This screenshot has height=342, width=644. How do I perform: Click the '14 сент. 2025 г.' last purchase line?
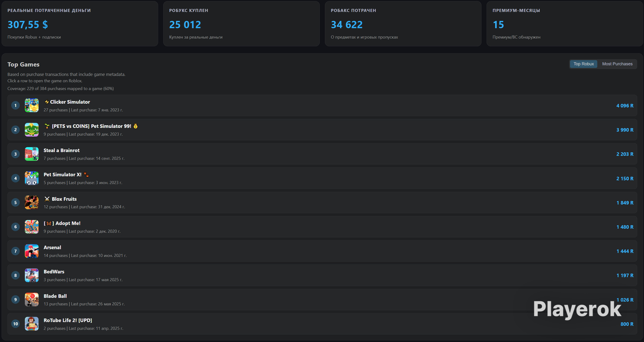[x=84, y=159]
